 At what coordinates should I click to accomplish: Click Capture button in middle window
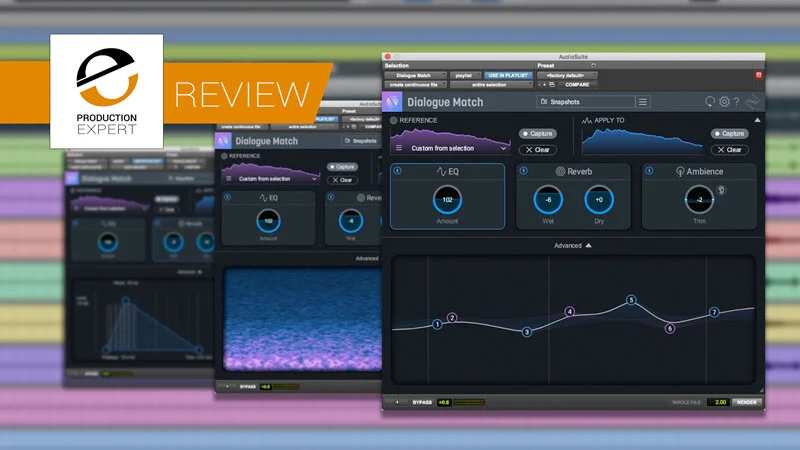click(x=342, y=167)
